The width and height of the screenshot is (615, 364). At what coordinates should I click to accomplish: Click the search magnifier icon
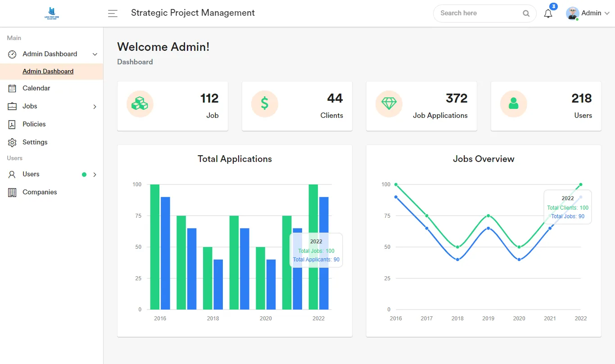click(526, 13)
